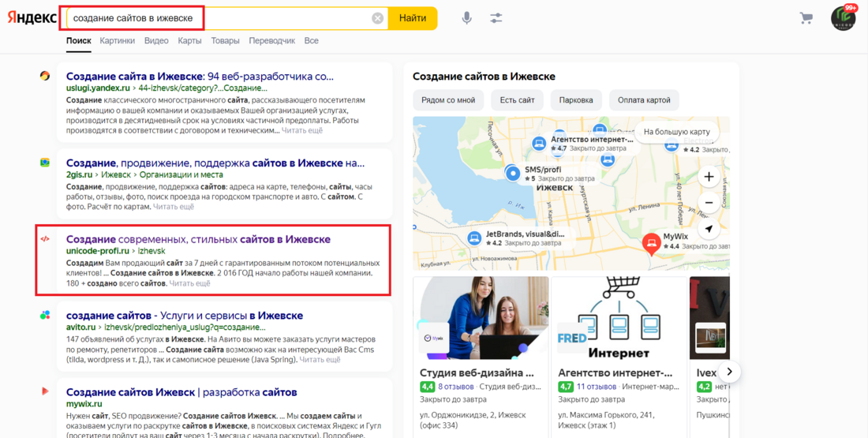Image resolution: width=868 pixels, height=438 pixels.
Task: Click the unicode-profi.ru result favicon
Action: 45,239
